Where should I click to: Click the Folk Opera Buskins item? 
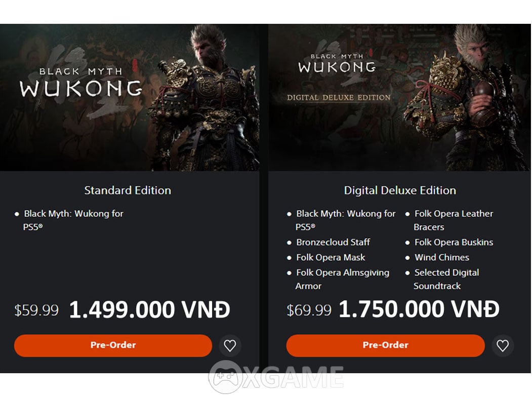pyautogui.click(x=449, y=242)
